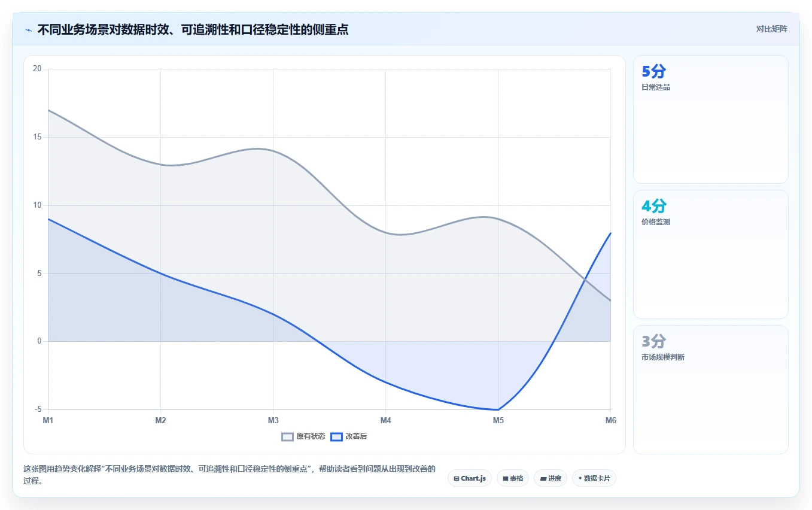Viewport: 812px width, 510px height.
Task: Select the Chart.js tag
Action: 470,478
